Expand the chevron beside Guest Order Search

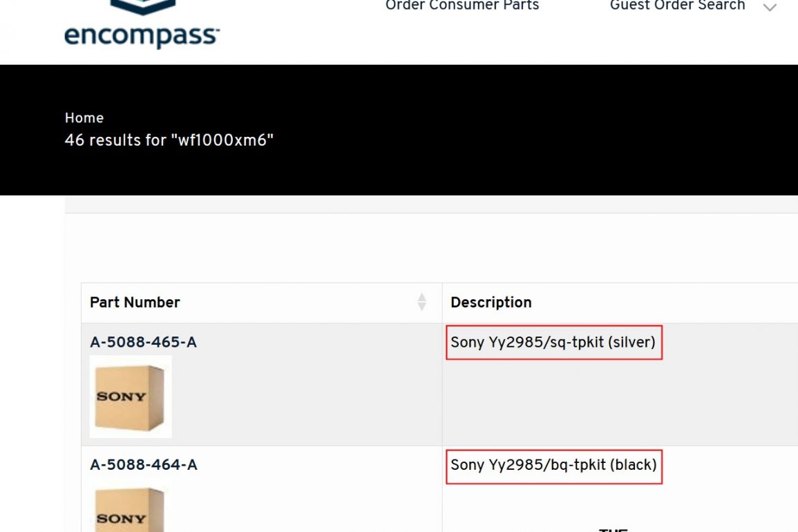coord(769,8)
